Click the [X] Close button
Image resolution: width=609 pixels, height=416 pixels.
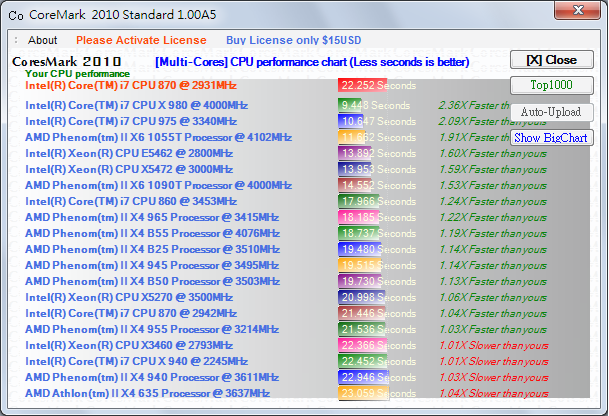(552, 60)
